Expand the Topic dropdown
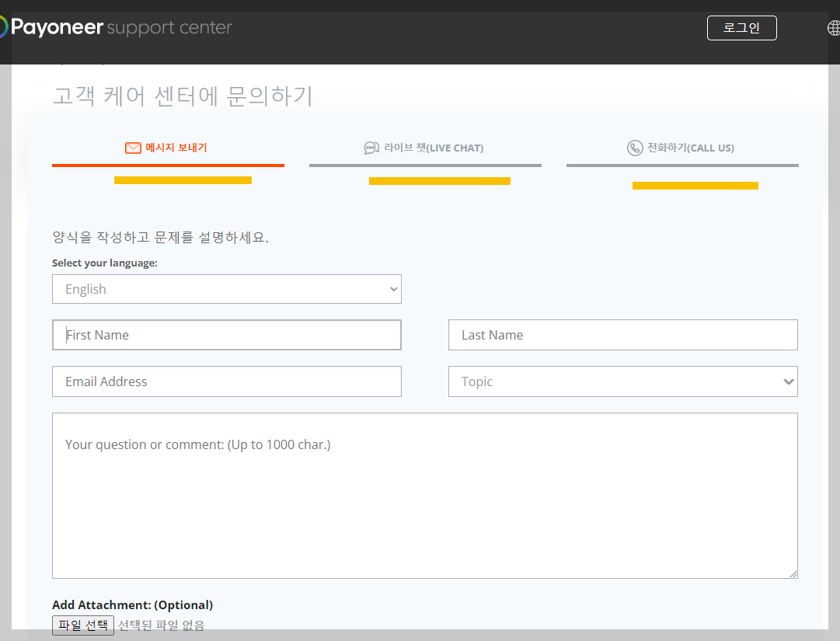This screenshot has width=840, height=641. tap(623, 381)
